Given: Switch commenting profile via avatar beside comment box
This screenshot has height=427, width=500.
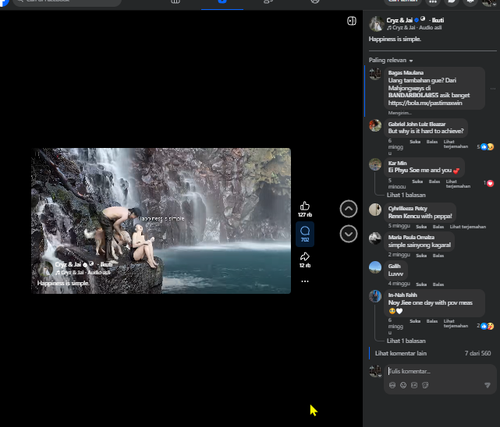Looking at the screenshot, I should coord(376,371).
